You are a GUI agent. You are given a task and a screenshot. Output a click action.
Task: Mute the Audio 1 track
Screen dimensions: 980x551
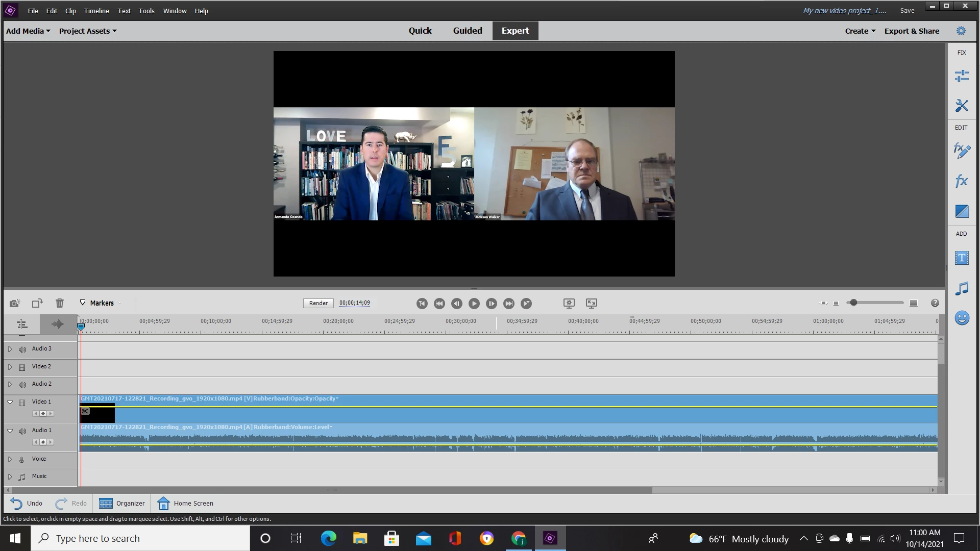(22, 431)
